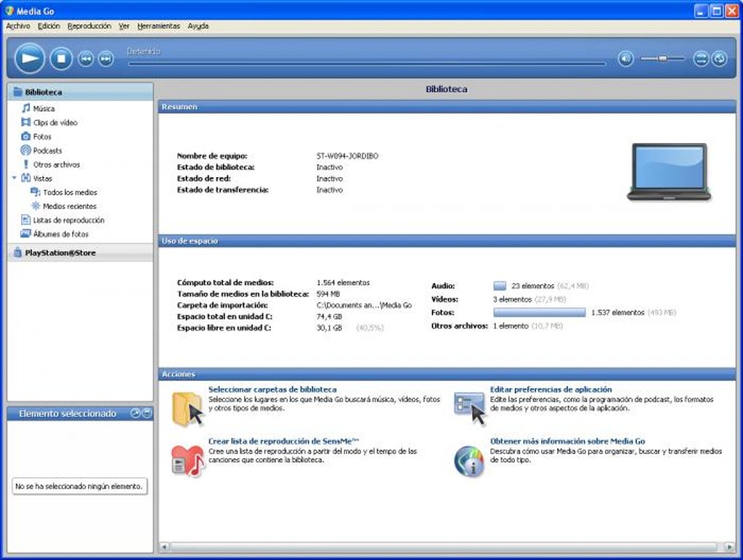Select Clips de vídeo label
Image resolution: width=743 pixels, height=560 pixels.
click(55, 122)
